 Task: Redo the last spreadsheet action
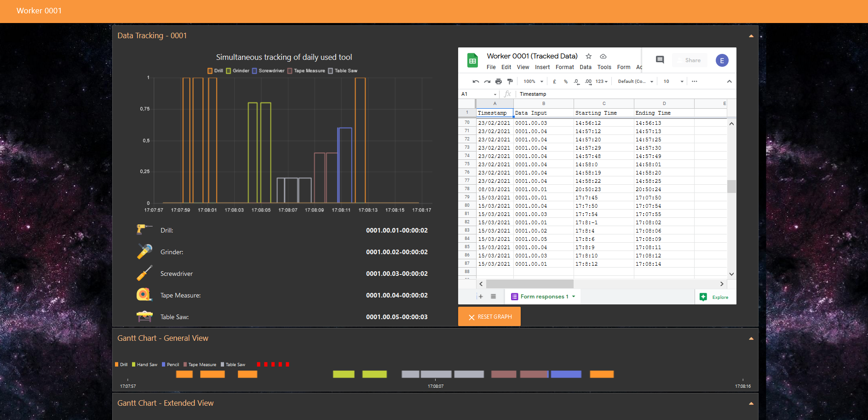pos(487,82)
